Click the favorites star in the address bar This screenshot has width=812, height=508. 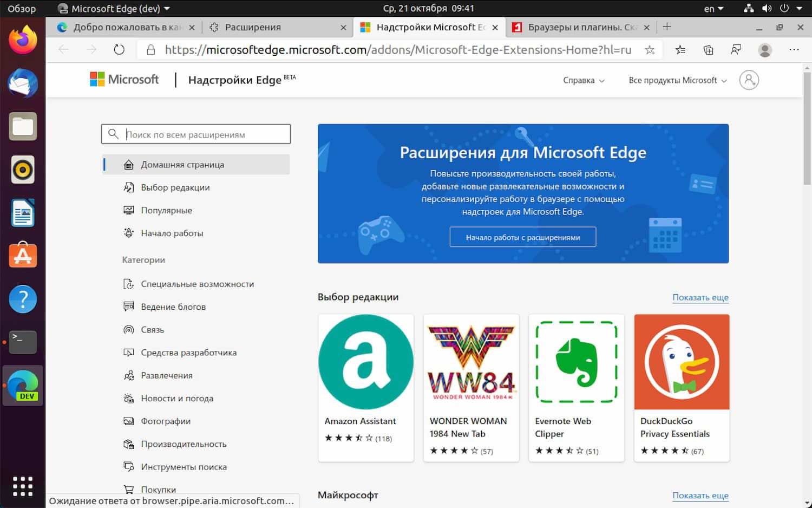[x=649, y=49]
